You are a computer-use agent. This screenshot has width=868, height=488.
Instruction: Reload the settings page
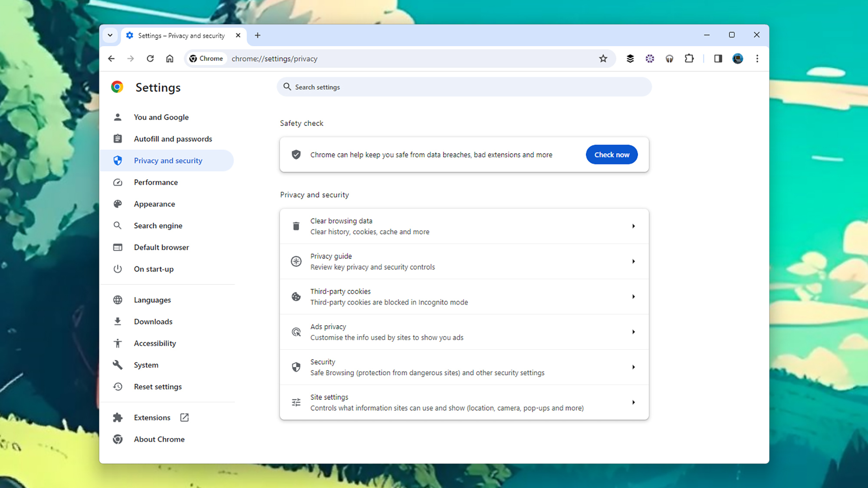(x=150, y=59)
